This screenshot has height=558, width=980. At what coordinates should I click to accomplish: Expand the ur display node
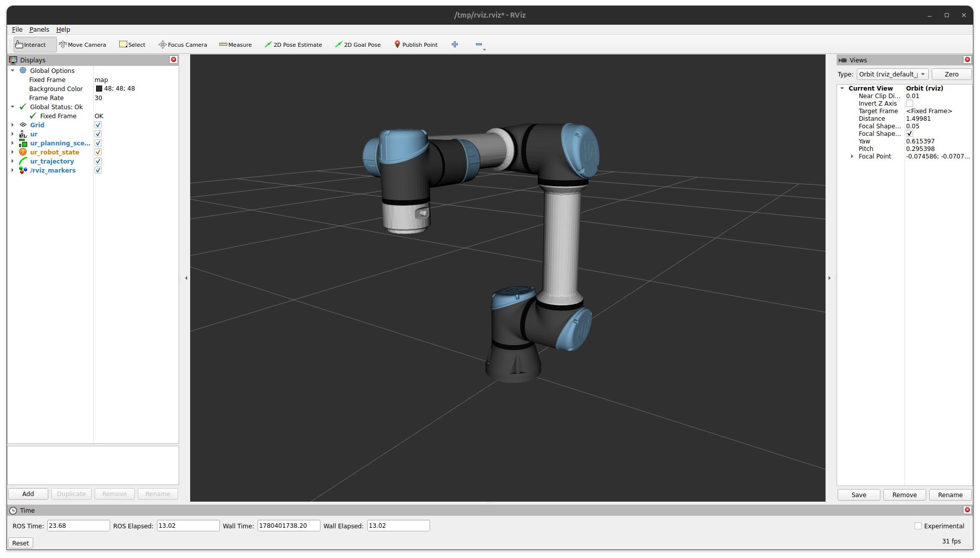coord(13,134)
